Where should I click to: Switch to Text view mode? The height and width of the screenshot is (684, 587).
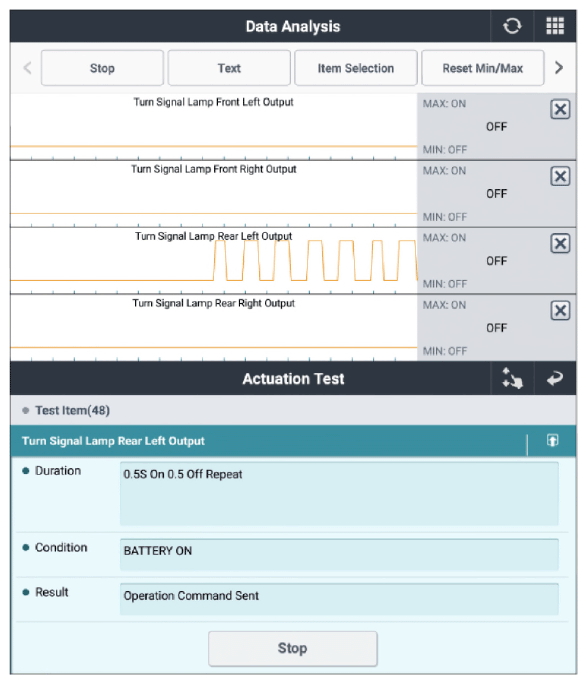tap(229, 68)
